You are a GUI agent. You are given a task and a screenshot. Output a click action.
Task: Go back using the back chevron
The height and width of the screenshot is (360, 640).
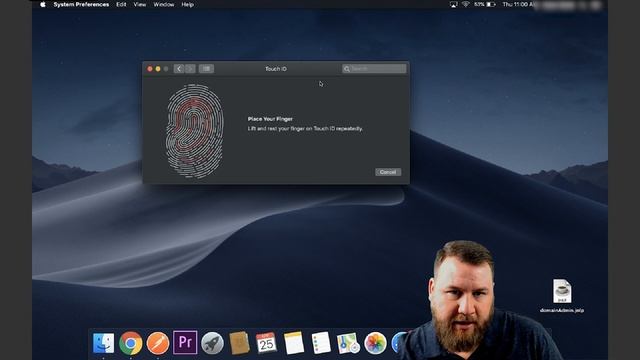[179, 69]
